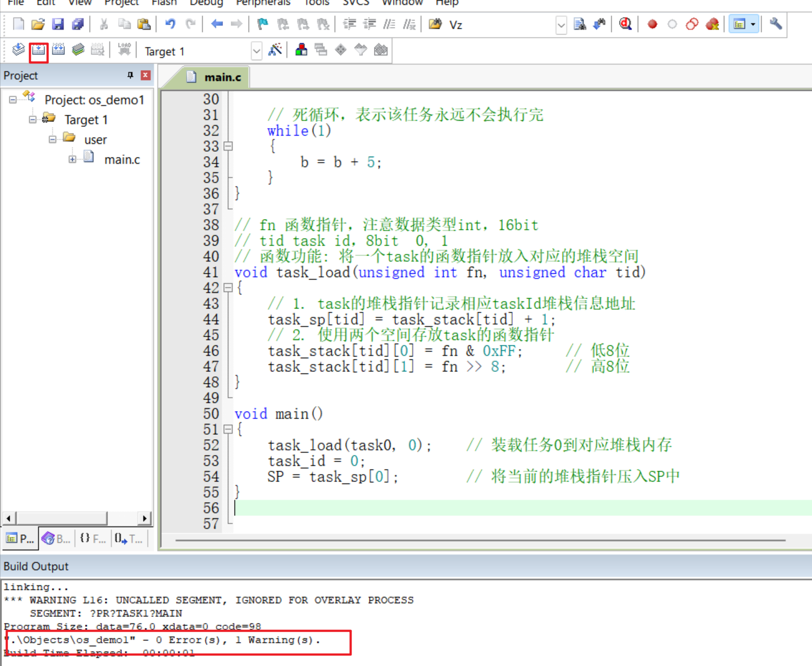Click the Save All icon
Viewport: 812px width, 666px height.
78,24
